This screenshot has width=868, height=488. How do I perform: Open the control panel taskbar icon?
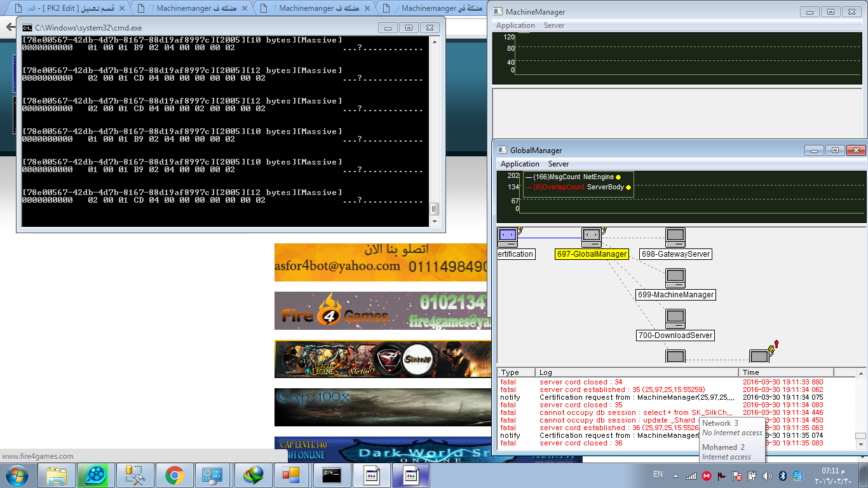tap(214, 475)
